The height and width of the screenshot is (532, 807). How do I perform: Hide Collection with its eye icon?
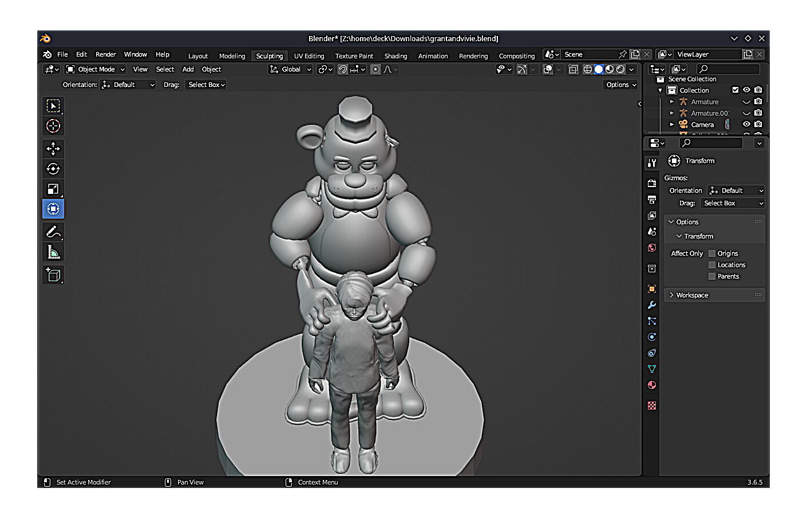pos(746,90)
